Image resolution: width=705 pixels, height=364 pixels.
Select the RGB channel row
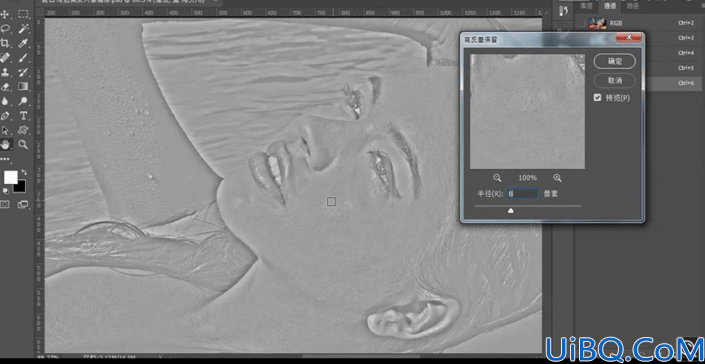click(639, 23)
